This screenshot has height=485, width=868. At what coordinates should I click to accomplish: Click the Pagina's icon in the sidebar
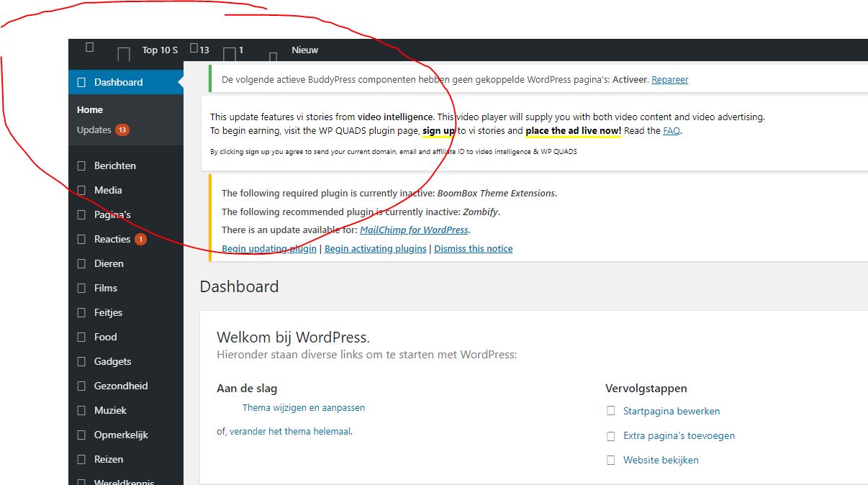(x=81, y=214)
